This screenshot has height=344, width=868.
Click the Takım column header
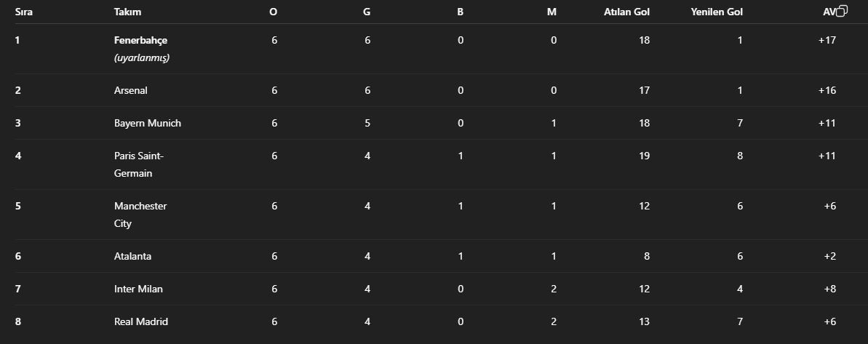pos(127,12)
